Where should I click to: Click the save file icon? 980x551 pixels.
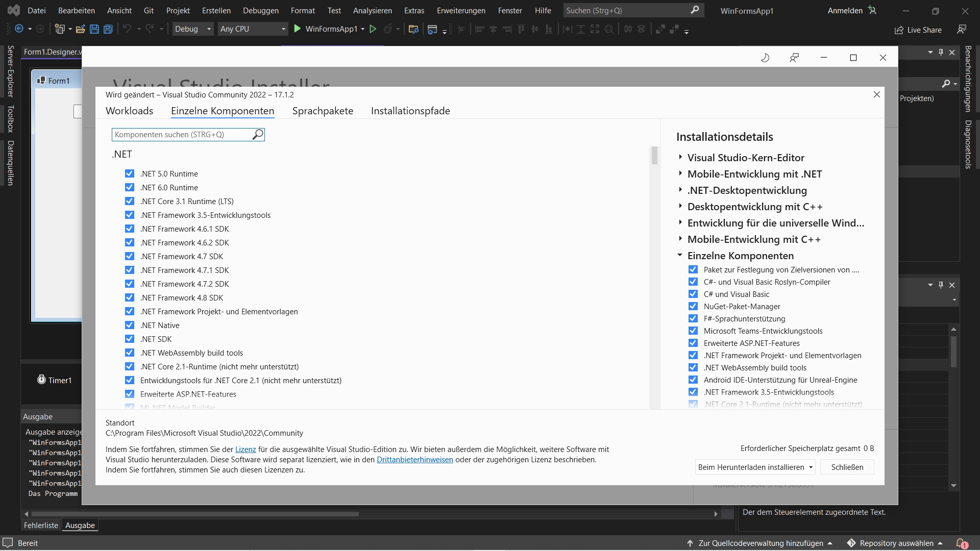pyautogui.click(x=94, y=29)
